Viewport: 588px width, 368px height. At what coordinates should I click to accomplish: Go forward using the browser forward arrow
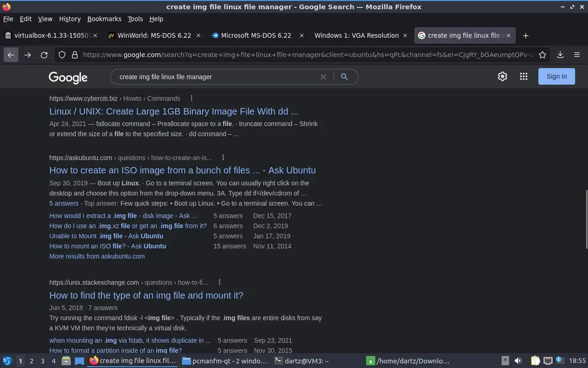28,55
